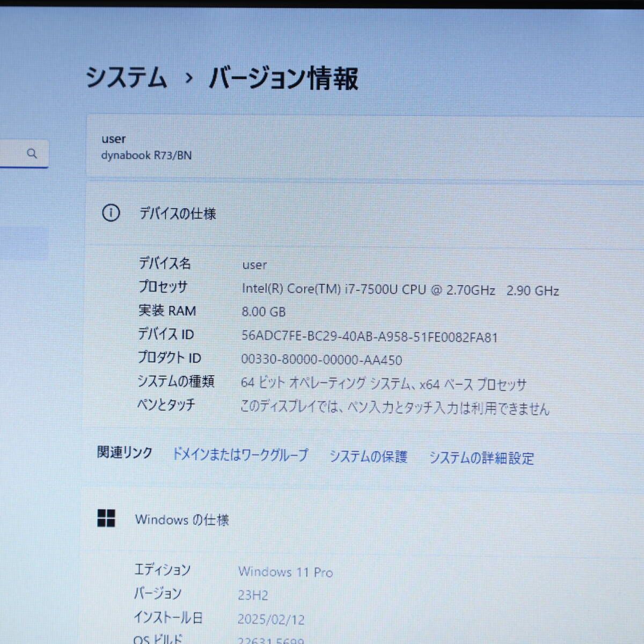Select the Intel Core i7-7500U processor value
This screenshot has width=644, height=644.
click(400, 290)
